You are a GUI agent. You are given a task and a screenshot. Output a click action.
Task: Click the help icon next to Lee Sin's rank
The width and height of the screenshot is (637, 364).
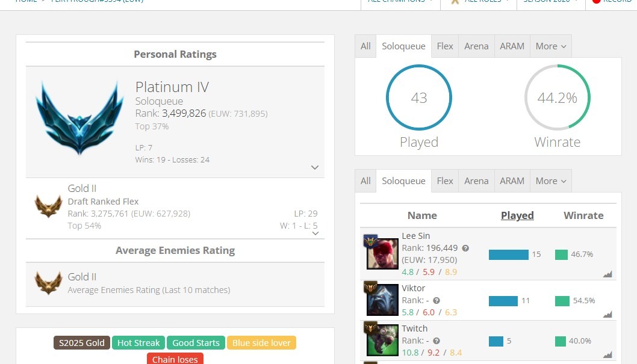pyautogui.click(x=465, y=248)
